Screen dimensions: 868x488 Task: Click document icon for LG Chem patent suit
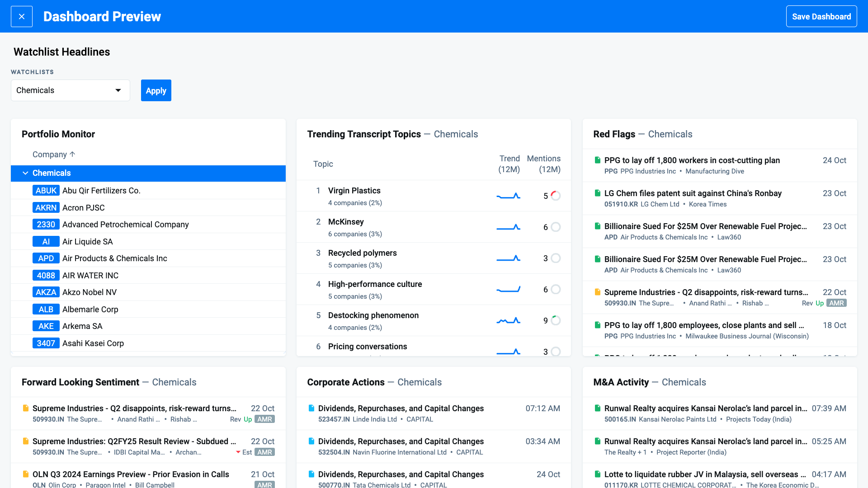coord(597,193)
